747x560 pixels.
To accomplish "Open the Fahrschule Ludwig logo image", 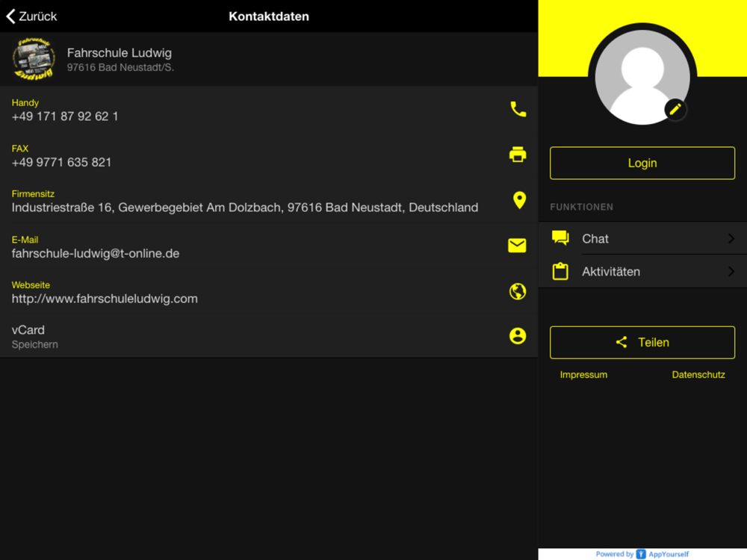I will point(34,59).
